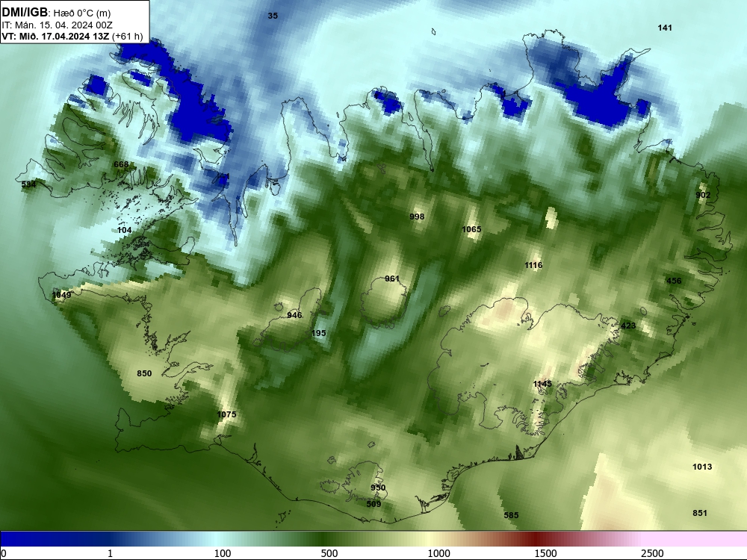Screen dimensions: 747x560
Task: Click the 961 value on Hofsjökull glacier
Action: coord(392,279)
